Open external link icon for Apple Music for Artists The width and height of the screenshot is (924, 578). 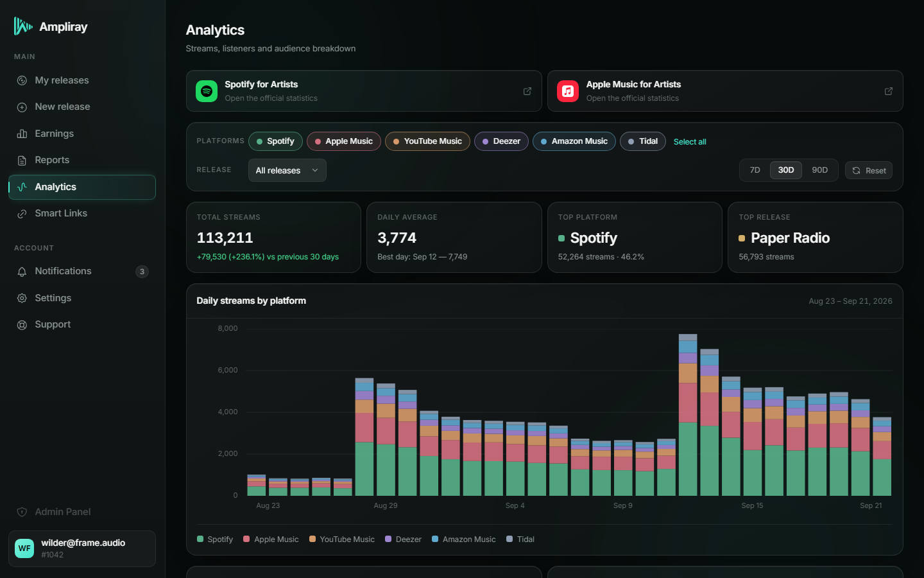(x=889, y=91)
